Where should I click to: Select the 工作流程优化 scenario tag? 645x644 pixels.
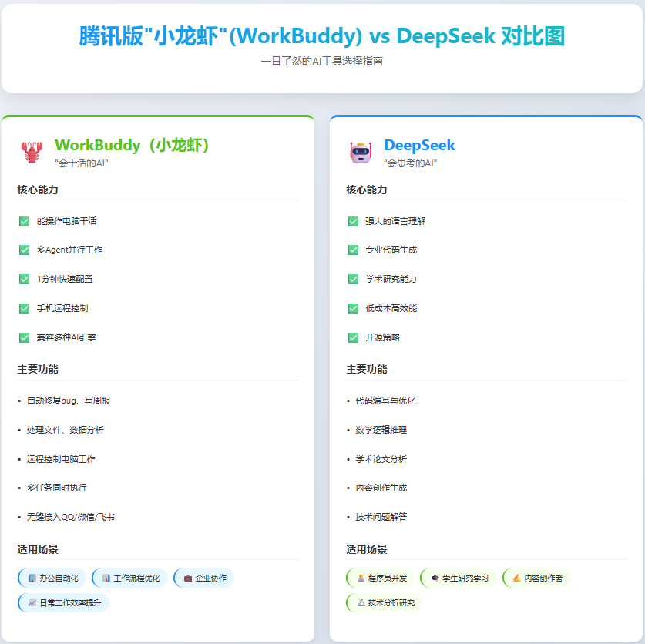129,579
